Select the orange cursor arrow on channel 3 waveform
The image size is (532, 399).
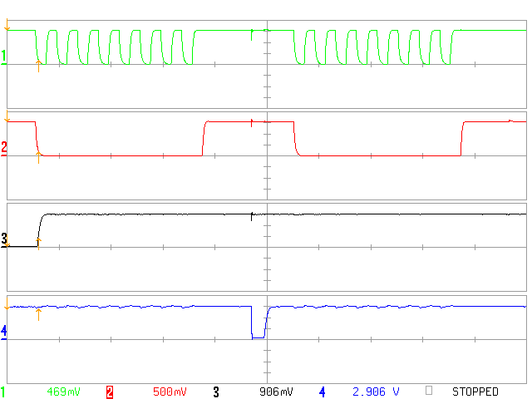click(x=38, y=242)
